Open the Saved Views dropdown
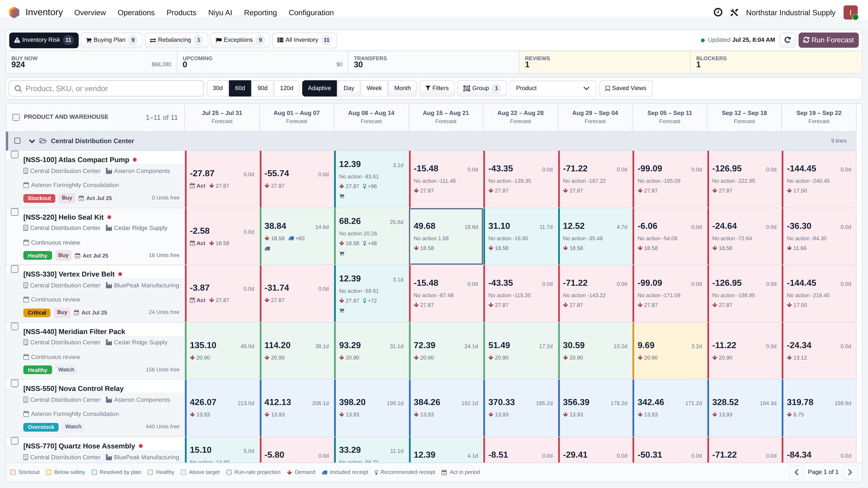868x488 pixels. pyautogui.click(x=626, y=88)
